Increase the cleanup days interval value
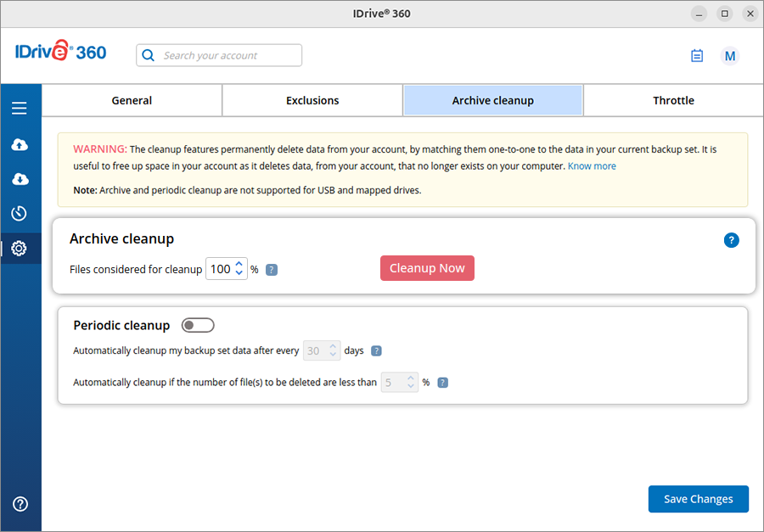Viewport: 764px width, 532px height. pos(333,346)
